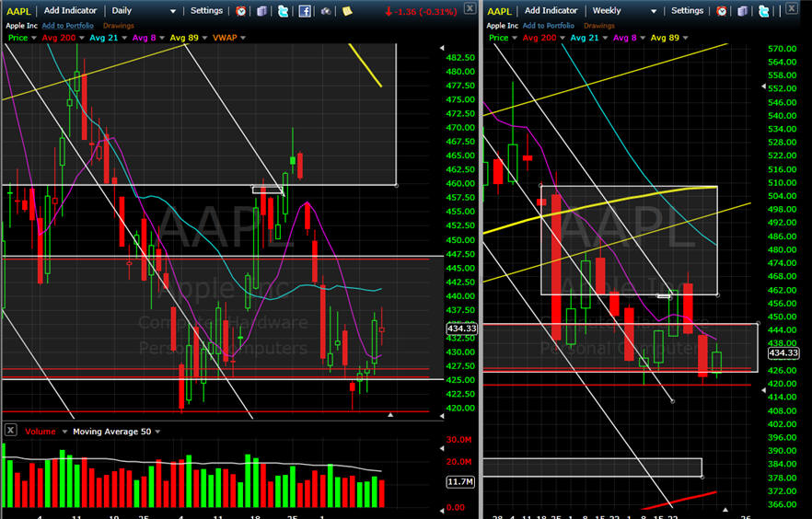Click the 434.33 price label on Weekly axis
The height and width of the screenshot is (519, 812).
[x=783, y=352]
